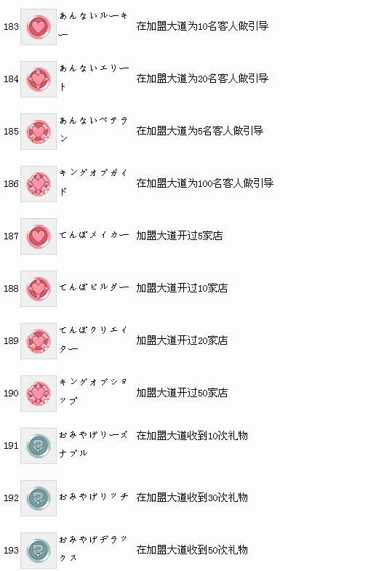This screenshot has width=392, height=571.
Task: Open the row 186 starred heart badge
Action: [x=39, y=184]
